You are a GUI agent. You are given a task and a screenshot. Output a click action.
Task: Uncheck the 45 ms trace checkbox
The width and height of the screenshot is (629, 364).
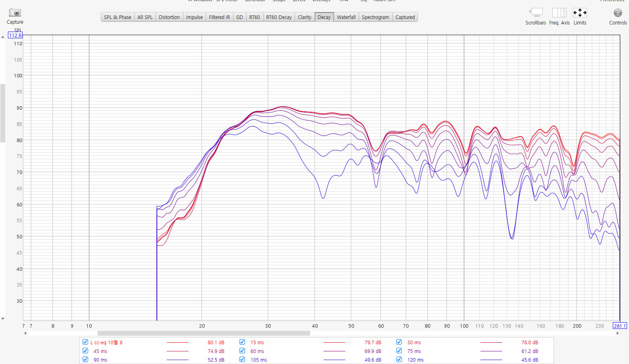(85, 351)
